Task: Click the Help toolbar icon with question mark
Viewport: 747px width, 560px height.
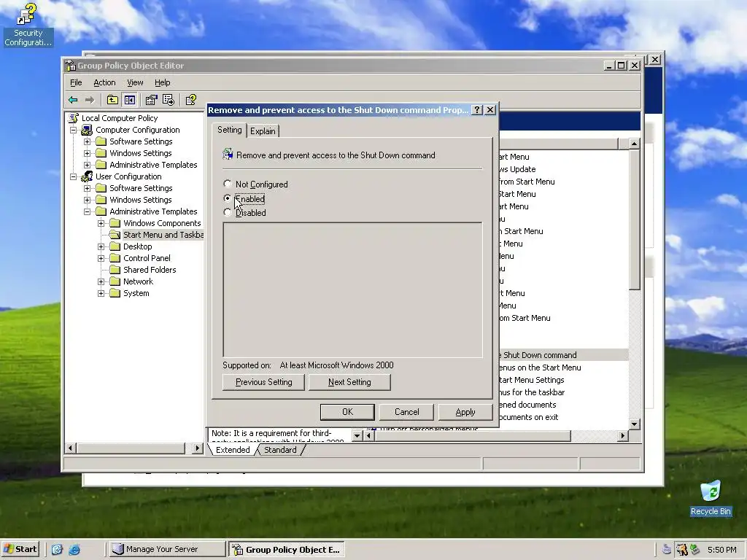Action: coord(191,100)
